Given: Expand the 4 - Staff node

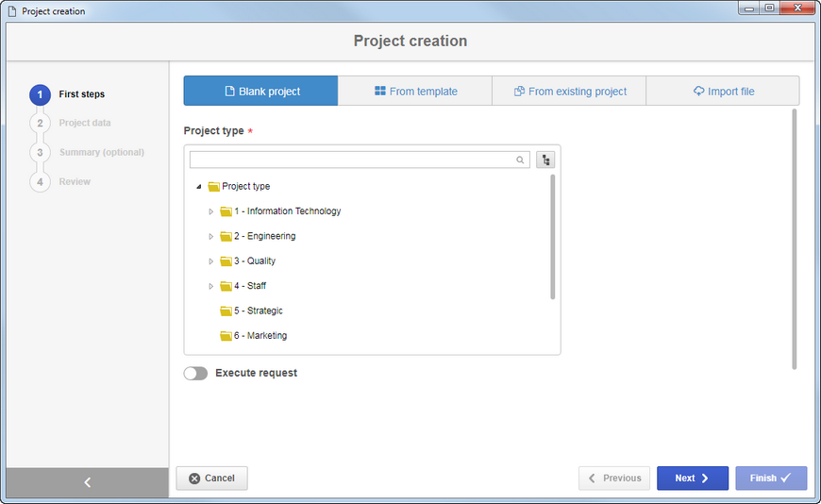Looking at the screenshot, I should (x=211, y=286).
